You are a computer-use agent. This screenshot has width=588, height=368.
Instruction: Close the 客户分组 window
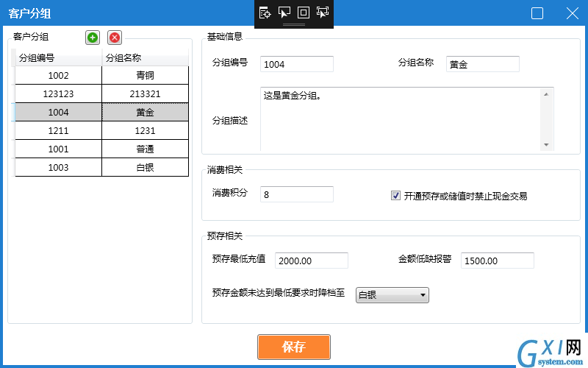coord(573,13)
